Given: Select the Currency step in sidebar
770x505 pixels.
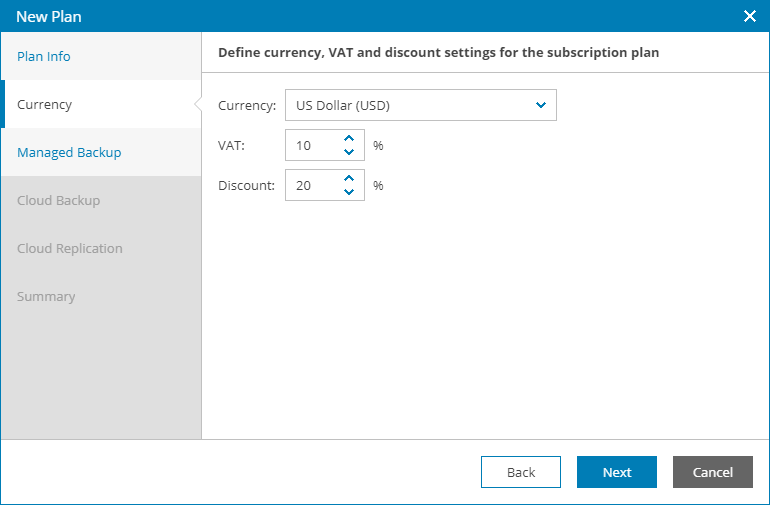Looking at the screenshot, I should coord(45,104).
